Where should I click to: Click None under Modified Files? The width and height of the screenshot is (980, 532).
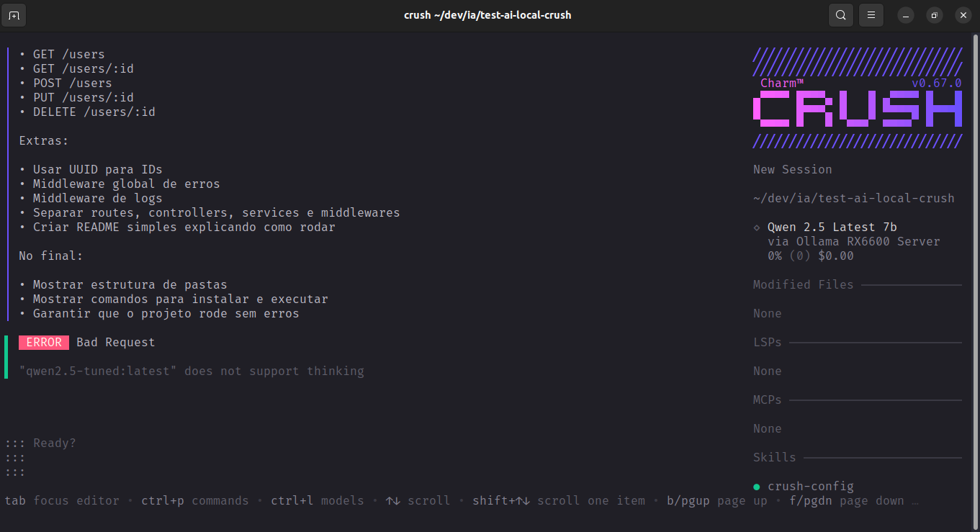click(768, 314)
